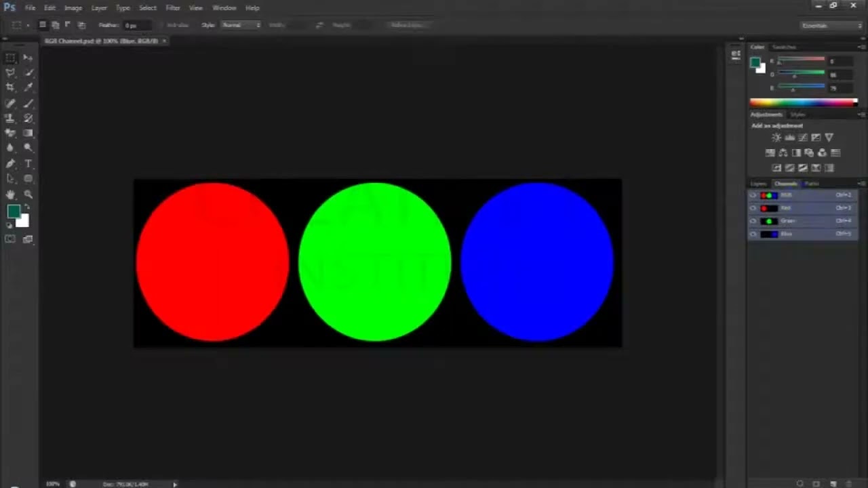This screenshot has height=488, width=868.
Task: Select the Hand tool
Action: click(x=10, y=195)
